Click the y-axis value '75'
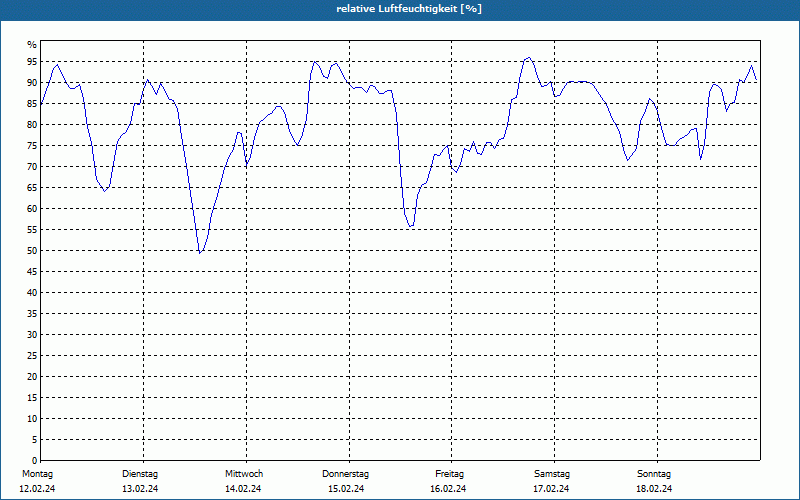800x500 pixels. pyautogui.click(x=32, y=145)
